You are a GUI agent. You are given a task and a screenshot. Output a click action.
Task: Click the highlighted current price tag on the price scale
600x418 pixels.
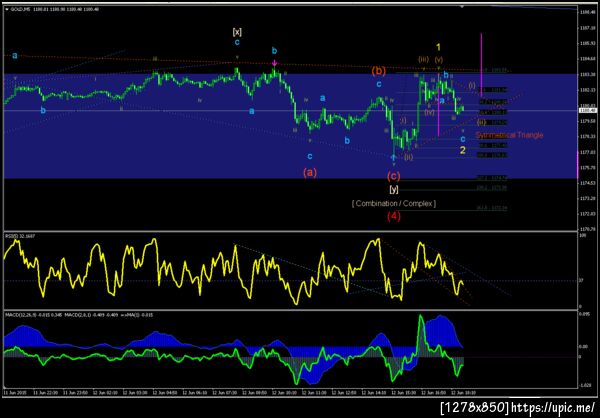(x=588, y=111)
